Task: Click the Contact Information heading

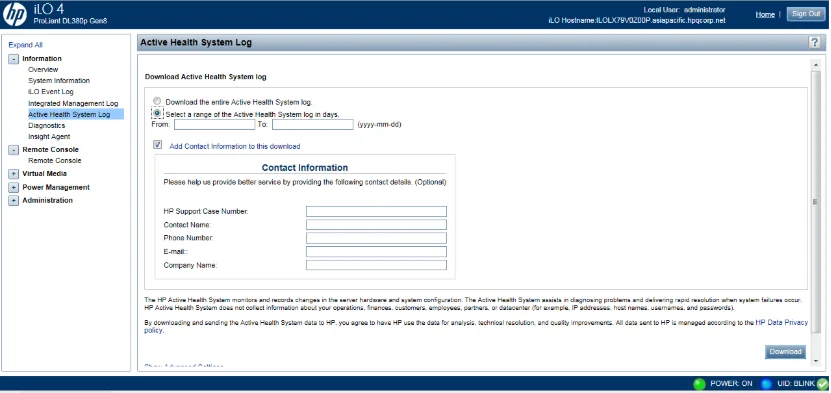Action: (x=305, y=168)
